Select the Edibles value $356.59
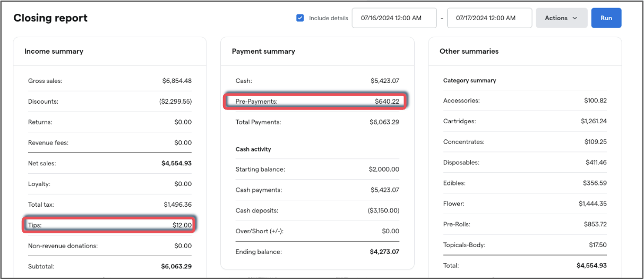644x279 pixels. [x=595, y=183]
